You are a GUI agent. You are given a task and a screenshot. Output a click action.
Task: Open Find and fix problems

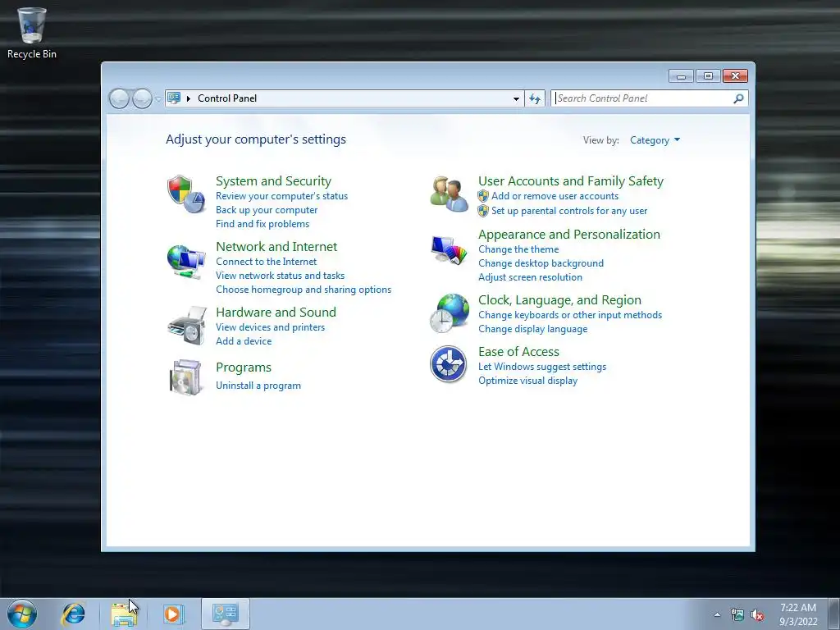(262, 224)
